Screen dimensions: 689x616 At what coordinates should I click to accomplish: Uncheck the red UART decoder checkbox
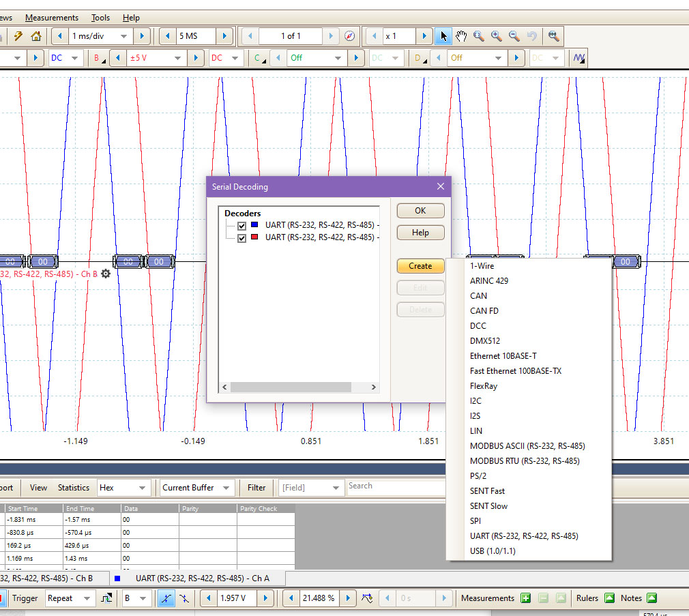coord(241,238)
